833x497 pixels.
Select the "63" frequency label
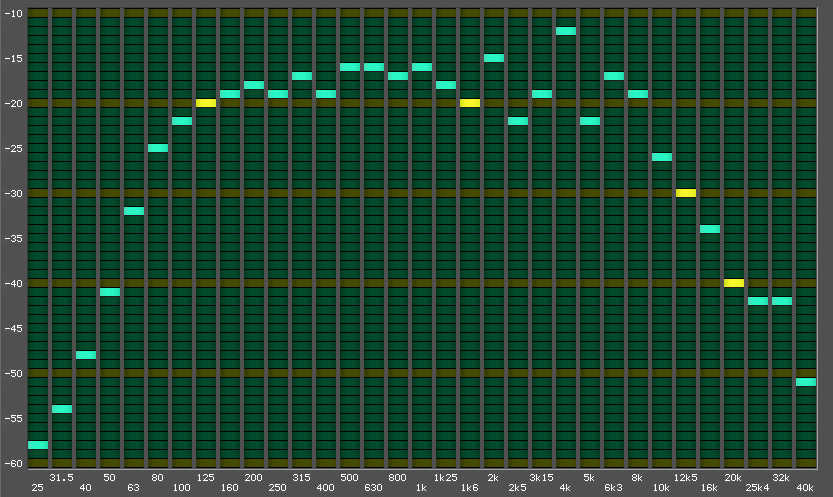coord(133,487)
